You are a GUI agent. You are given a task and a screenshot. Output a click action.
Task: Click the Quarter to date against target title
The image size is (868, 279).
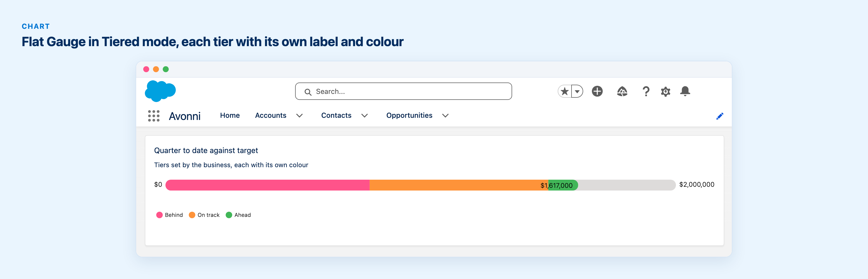tap(206, 150)
